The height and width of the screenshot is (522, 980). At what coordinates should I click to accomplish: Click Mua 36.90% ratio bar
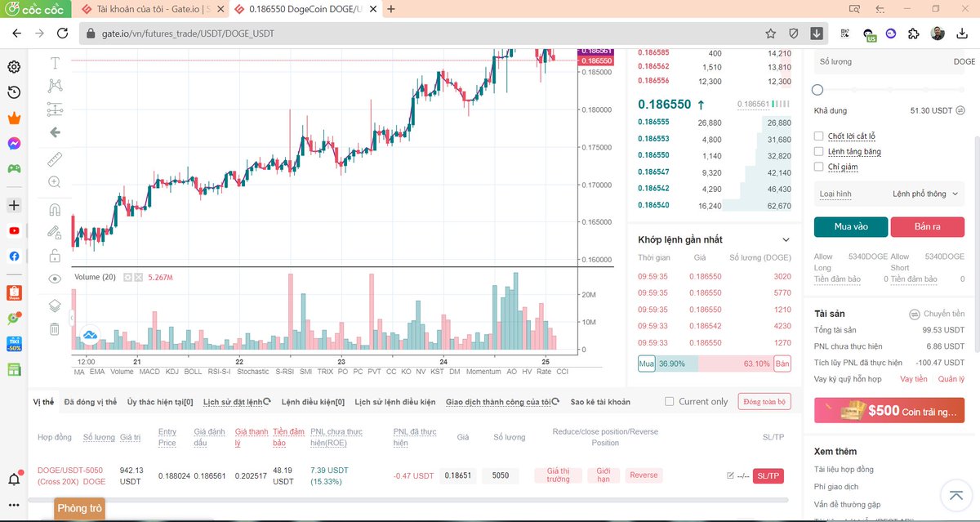[667, 364]
